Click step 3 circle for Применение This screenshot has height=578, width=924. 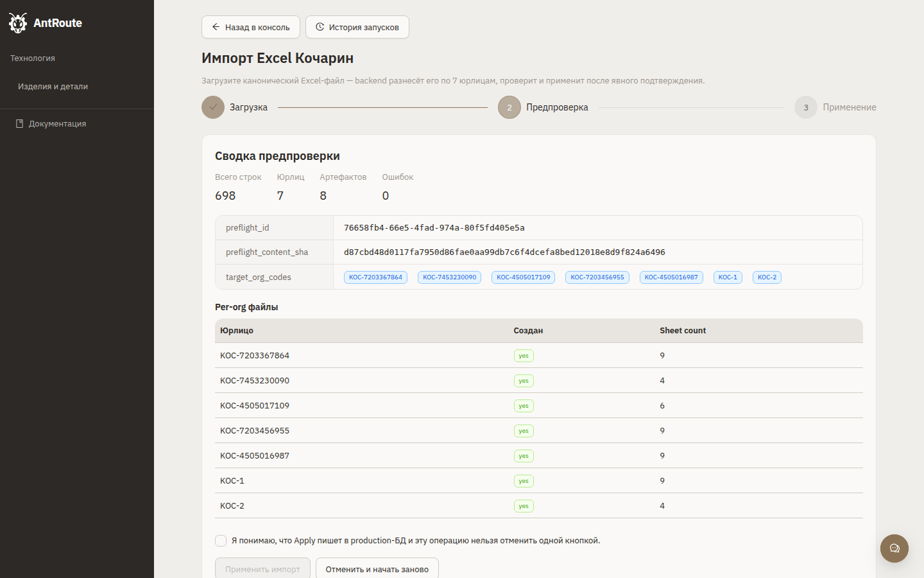[x=806, y=107]
